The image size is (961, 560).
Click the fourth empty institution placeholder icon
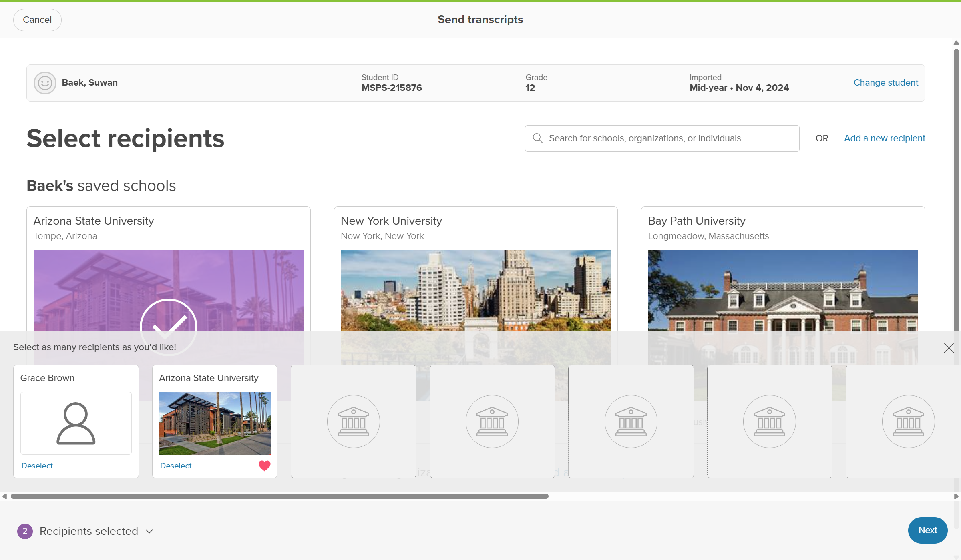click(769, 421)
